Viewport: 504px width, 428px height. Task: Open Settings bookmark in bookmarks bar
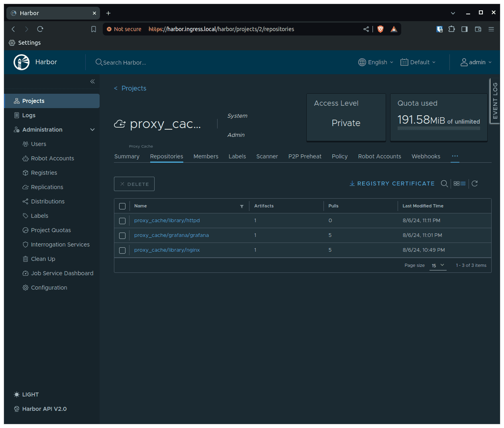pyautogui.click(x=25, y=43)
